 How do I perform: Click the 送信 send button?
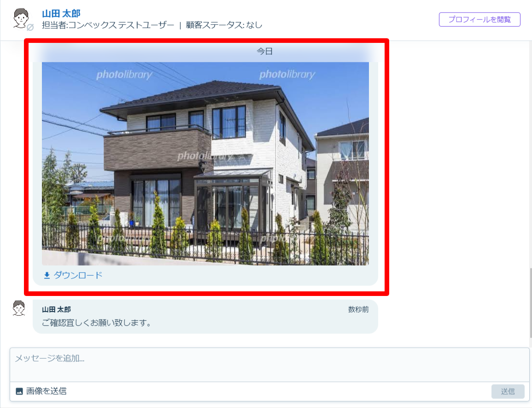[508, 391]
